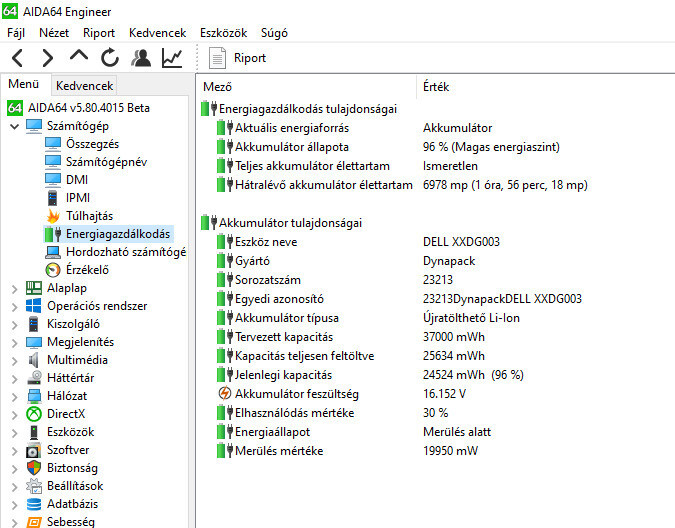The height and width of the screenshot is (528, 675).
Task: Click the Kiszolgáló server icon
Action: (x=34, y=324)
